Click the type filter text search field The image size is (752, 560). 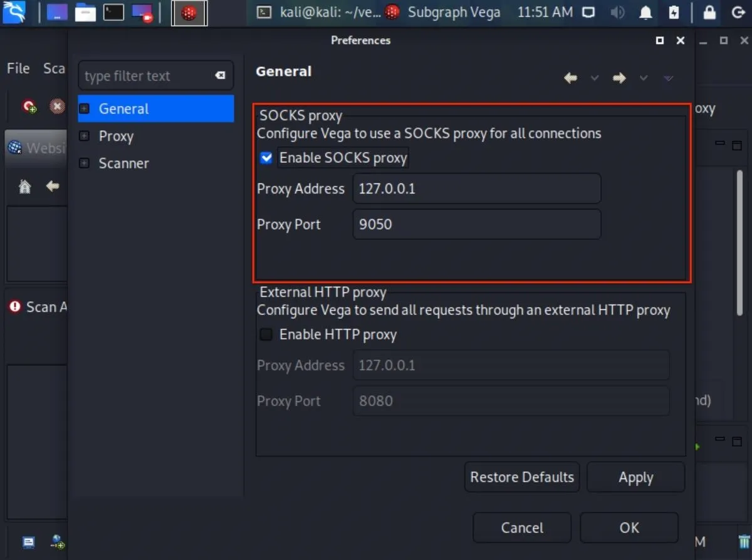click(155, 76)
